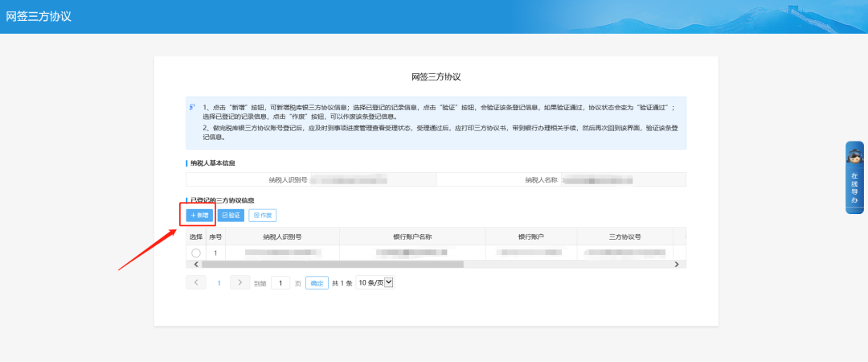Open the 10 条/页 dropdown
Image resolution: width=868 pixels, height=362 pixels.
tap(375, 282)
